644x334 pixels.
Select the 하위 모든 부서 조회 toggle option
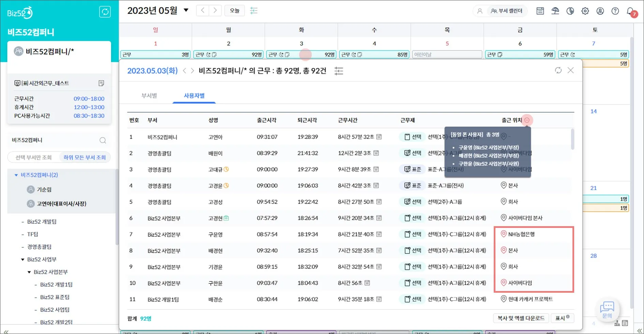(85, 157)
